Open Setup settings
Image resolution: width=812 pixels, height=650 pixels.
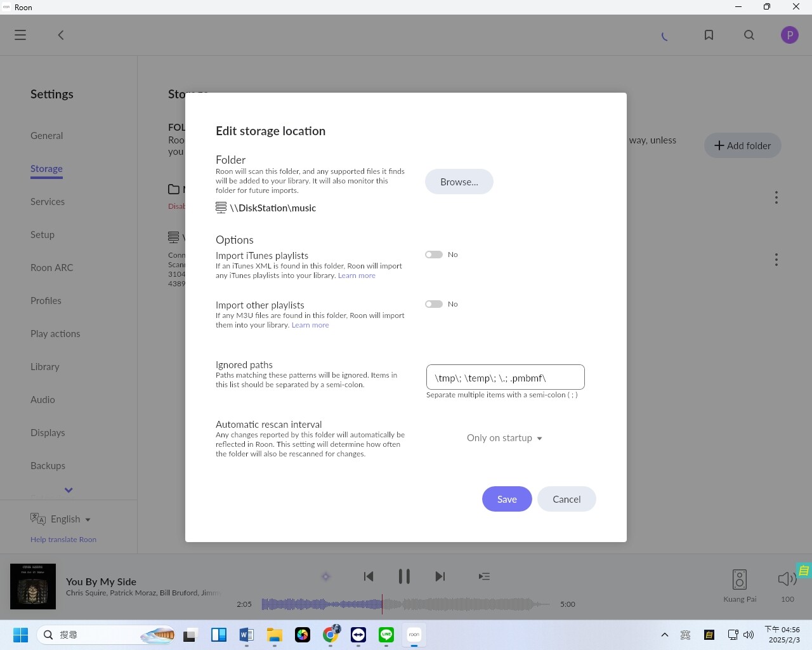(43, 235)
